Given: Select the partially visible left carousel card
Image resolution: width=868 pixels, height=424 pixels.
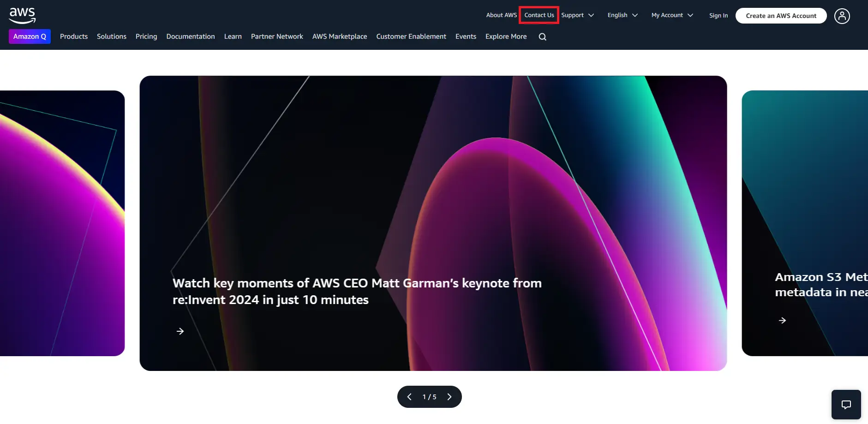Looking at the screenshot, I should [x=62, y=223].
